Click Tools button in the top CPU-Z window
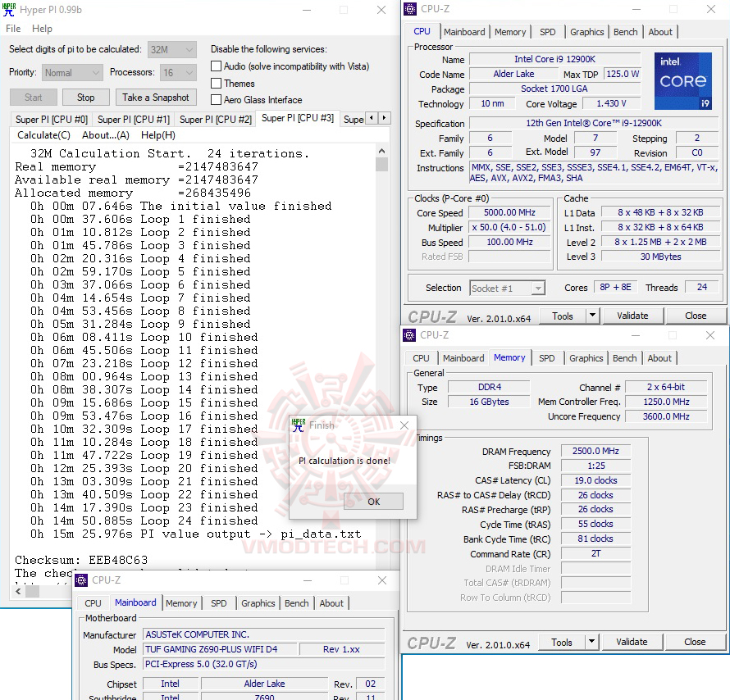 [563, 316]
